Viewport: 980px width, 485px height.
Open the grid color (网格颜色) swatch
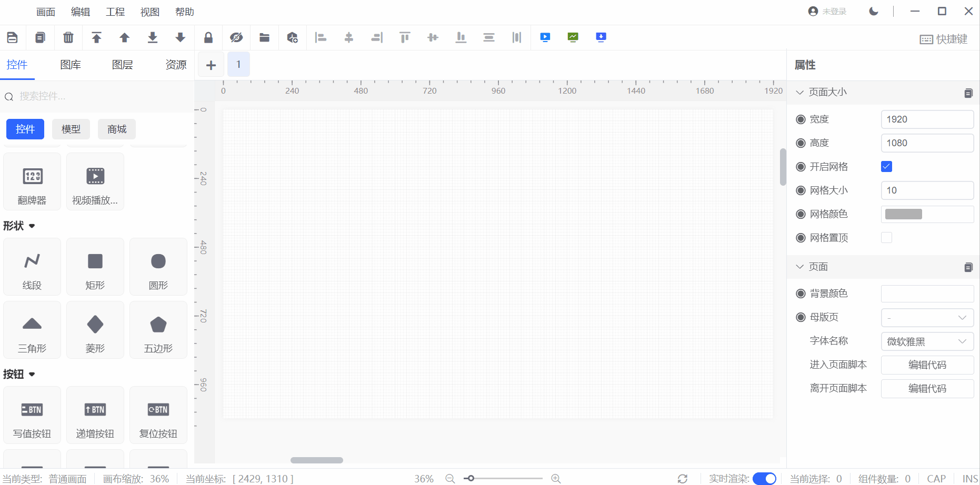(904, 214)
